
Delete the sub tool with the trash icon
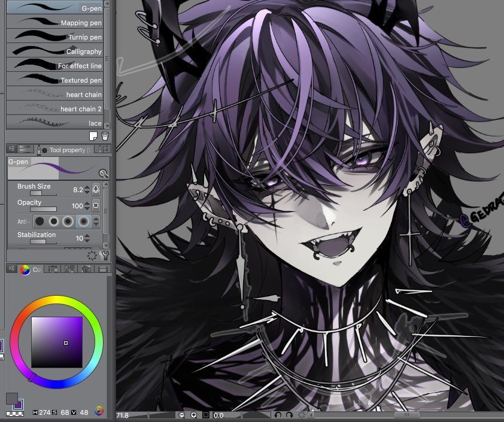[x=105, y=136]
